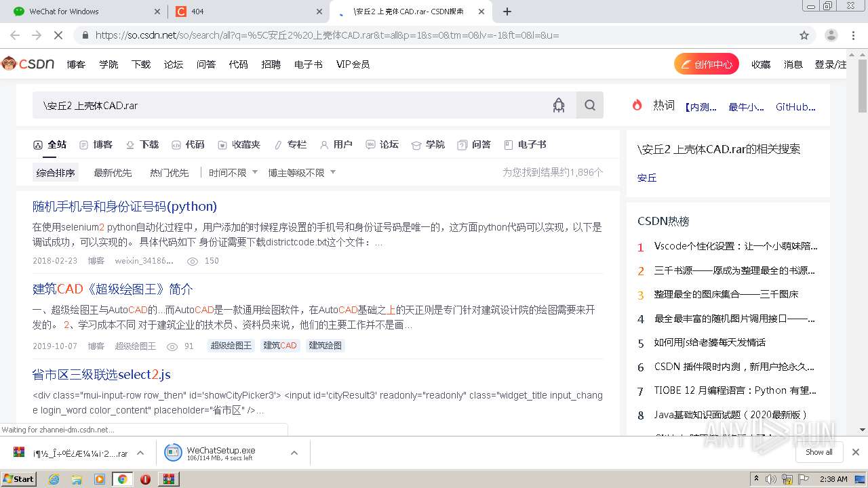Bookmark this page with the star icon

804,35
